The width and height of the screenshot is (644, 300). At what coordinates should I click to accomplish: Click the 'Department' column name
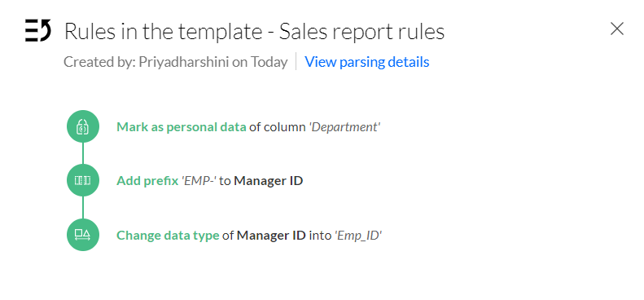[344, 126]
